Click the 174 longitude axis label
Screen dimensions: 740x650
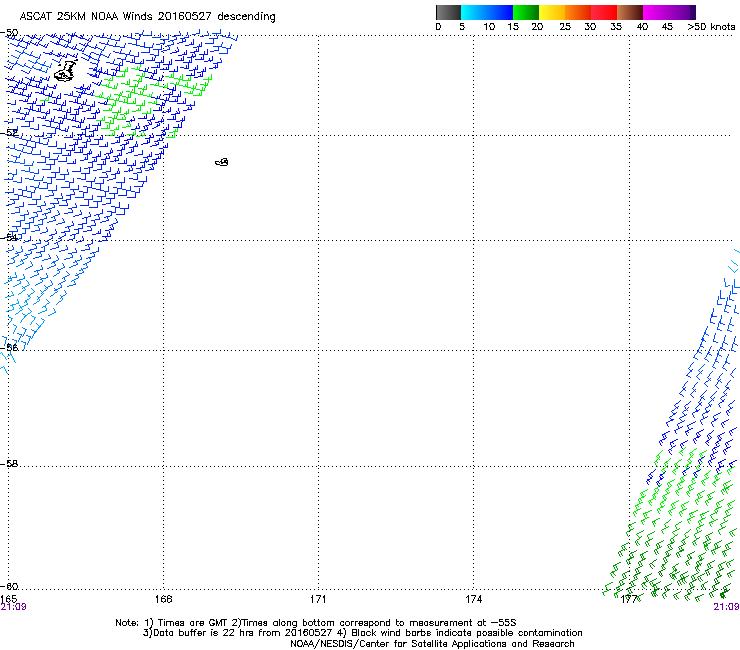click(x=473, y=599)
